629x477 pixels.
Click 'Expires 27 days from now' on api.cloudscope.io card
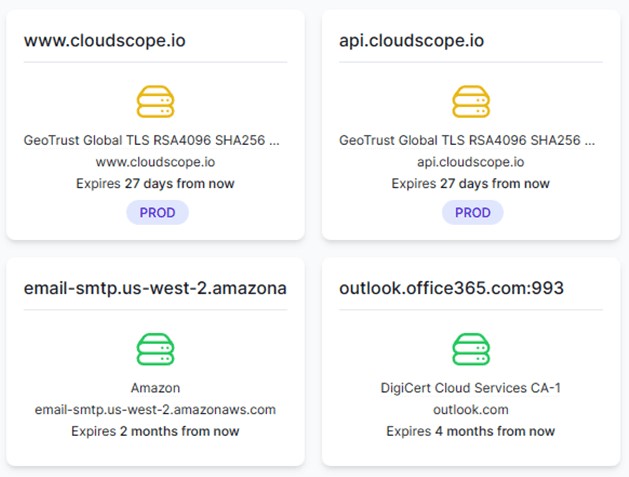tap(470, 184)
